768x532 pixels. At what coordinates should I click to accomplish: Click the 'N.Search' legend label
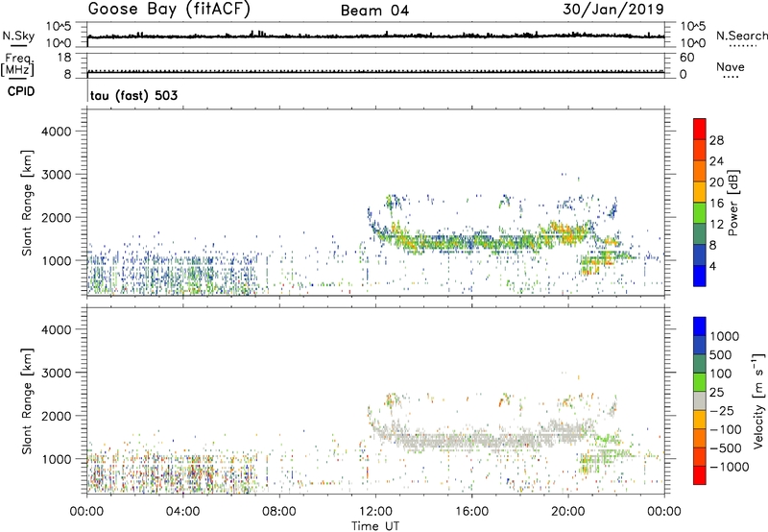(741, 36)
